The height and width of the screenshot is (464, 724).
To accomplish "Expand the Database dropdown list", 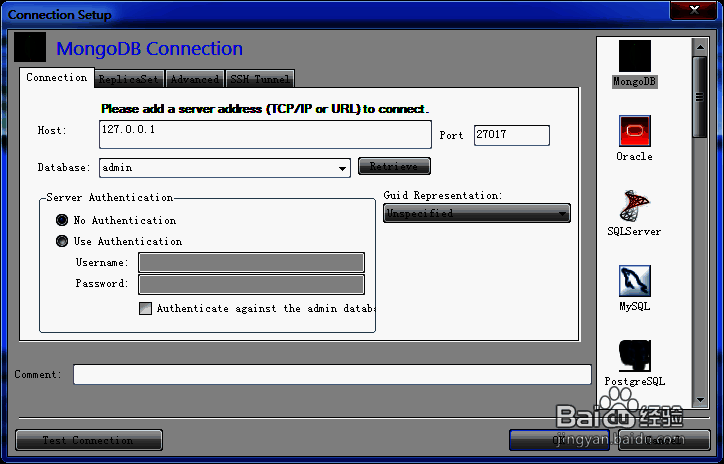I will pos(343,168).
